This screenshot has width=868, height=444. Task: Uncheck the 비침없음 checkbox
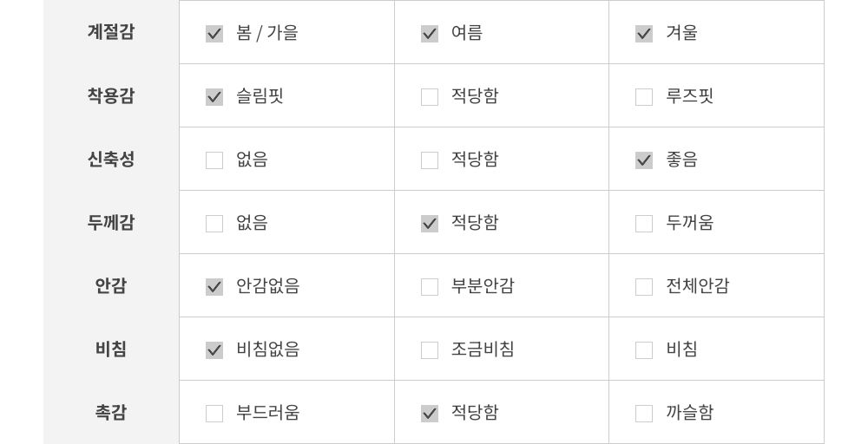pyautogui.click(x=214, y=350)
